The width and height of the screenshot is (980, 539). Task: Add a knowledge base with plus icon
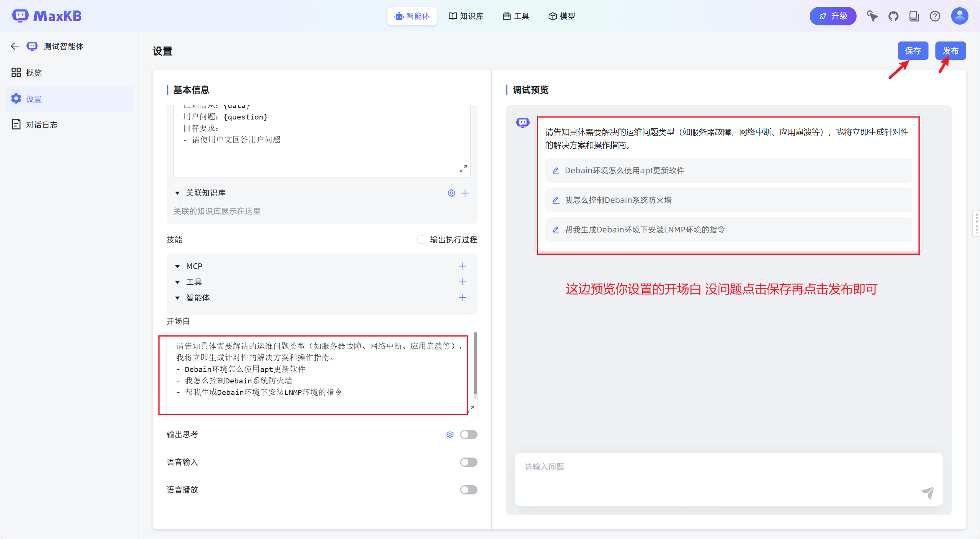[x=465, y=193]
